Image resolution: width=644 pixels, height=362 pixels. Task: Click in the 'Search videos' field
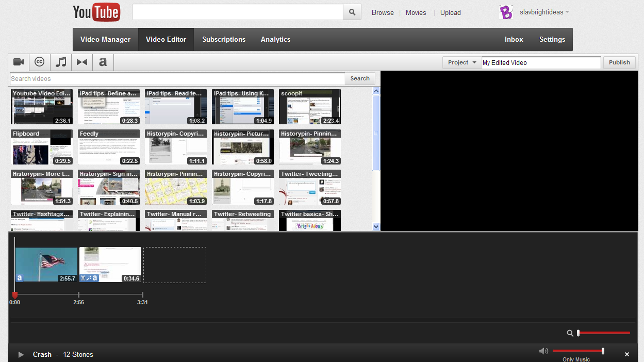coord(177,78)
